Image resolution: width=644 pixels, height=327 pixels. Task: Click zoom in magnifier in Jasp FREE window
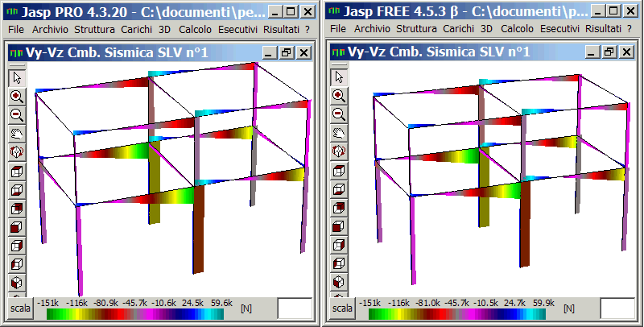(339, 97)
